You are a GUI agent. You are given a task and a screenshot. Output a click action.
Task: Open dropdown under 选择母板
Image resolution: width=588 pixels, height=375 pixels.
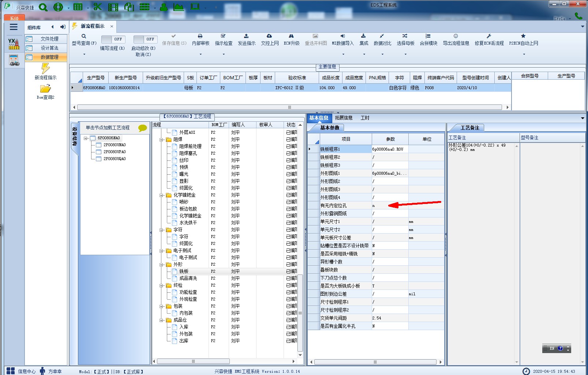pyautogui.click(x=405, y=54)
